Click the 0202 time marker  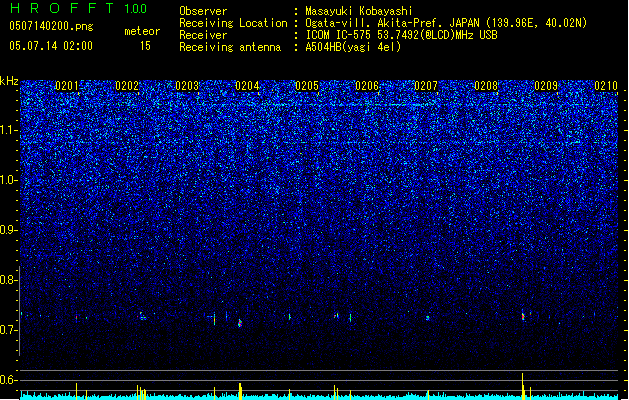(x=127, y=86)
